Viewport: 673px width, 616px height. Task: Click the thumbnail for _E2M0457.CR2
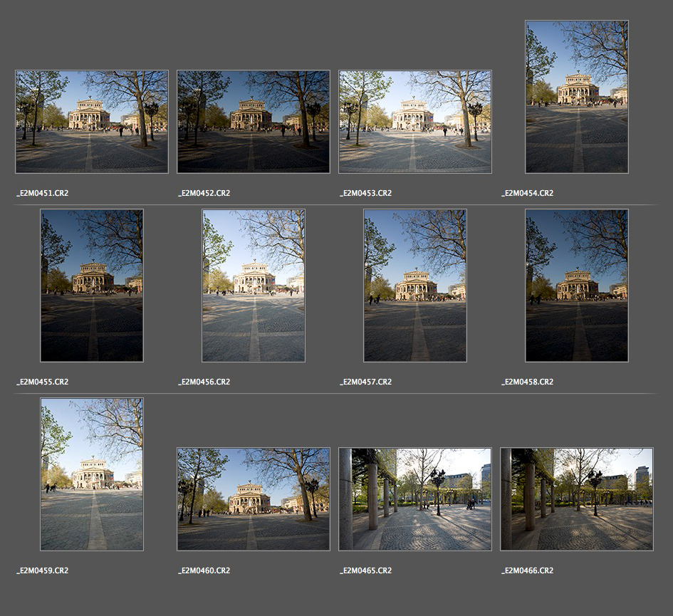(x=415, y=286)
